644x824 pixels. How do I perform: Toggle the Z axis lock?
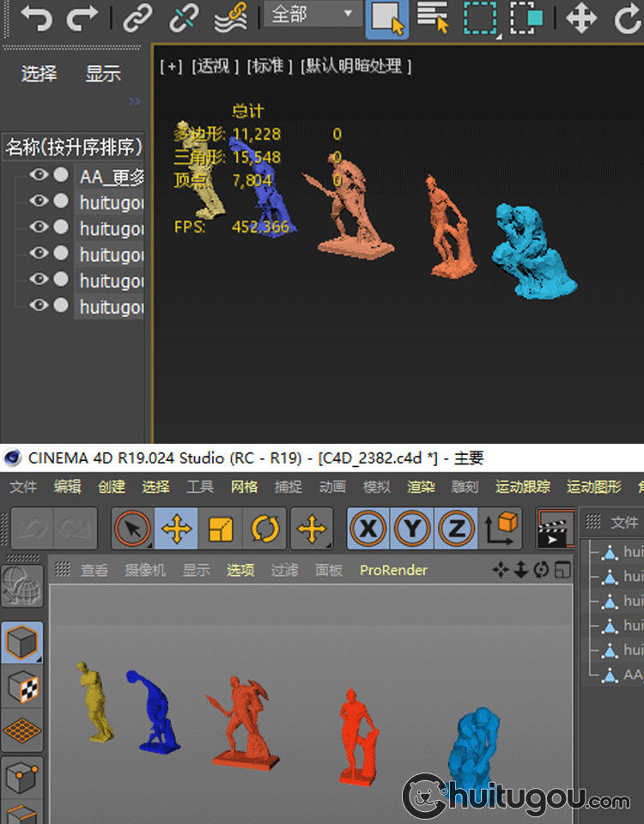pyautogui.click(x=456, y=528)
